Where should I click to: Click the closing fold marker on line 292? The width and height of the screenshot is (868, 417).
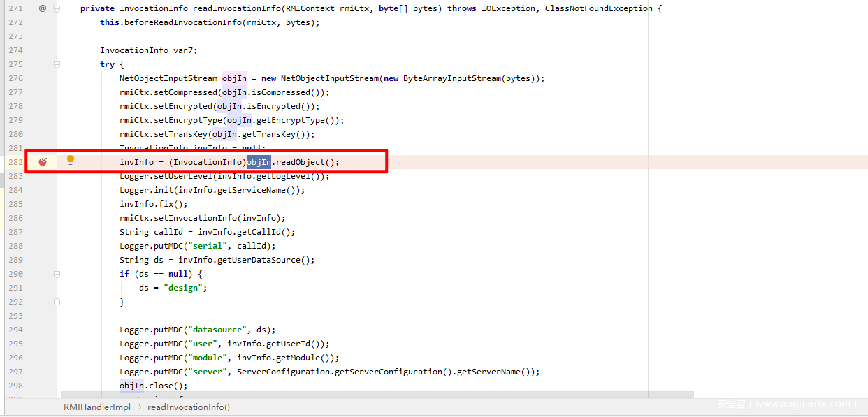click(x=57, y=302)
